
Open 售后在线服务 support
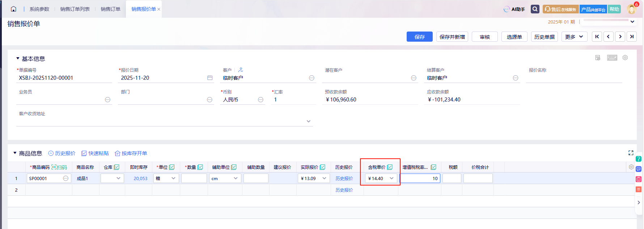tap(560, 9)
